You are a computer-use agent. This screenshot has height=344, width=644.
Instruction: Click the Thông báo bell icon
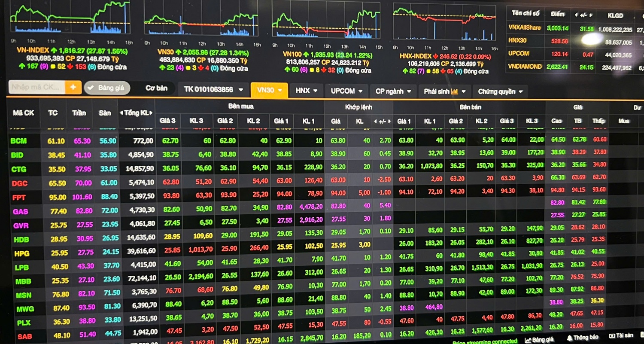(569, 338)
